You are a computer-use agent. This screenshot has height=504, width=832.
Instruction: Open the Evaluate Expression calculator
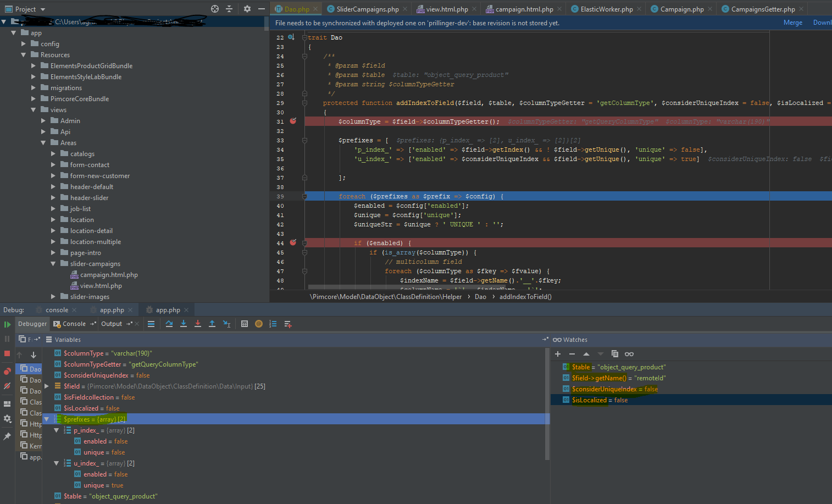[245, 324]
